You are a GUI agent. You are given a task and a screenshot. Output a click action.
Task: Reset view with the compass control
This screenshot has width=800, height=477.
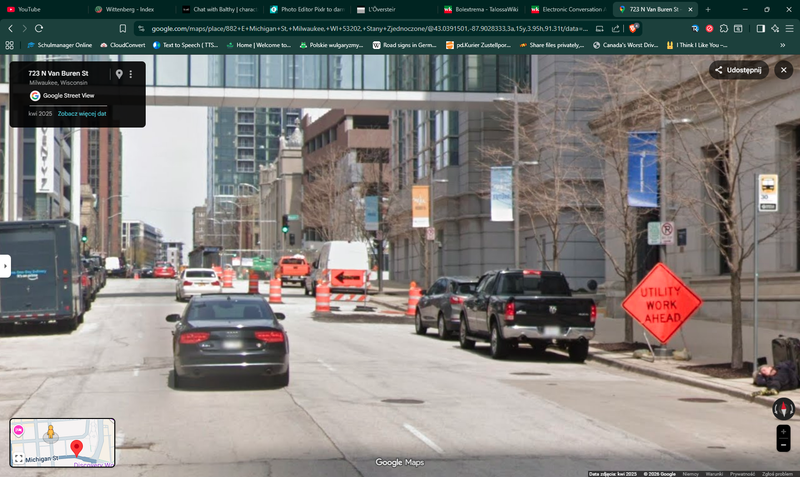tap(783, 409)
